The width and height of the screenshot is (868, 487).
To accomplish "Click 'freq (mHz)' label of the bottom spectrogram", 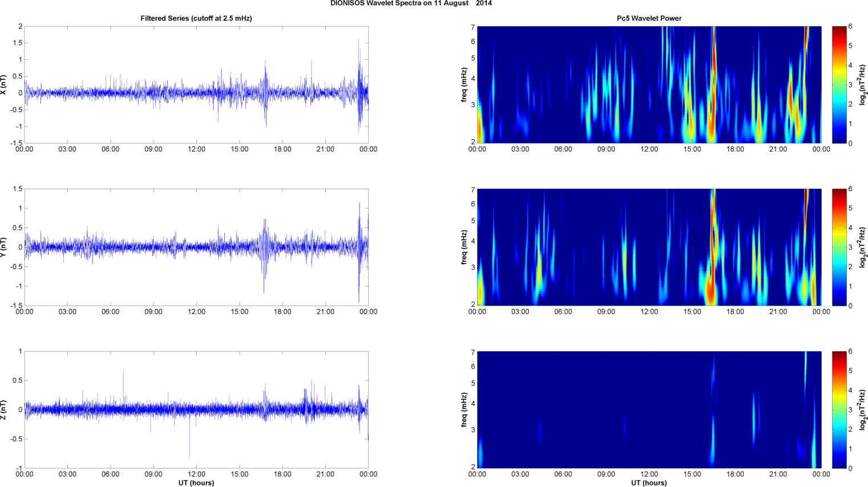I will pyautogui.click(x=465, y=409).
